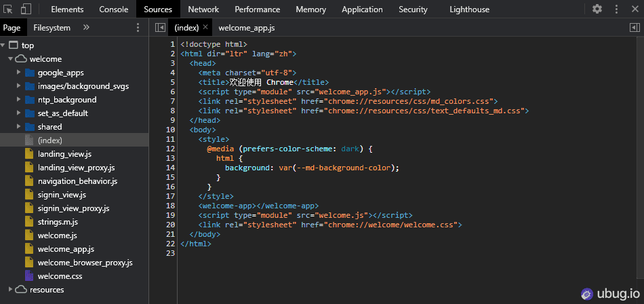Toggle the device toolbar icon
The image size is (644, 304).
(x=26, y=9)
